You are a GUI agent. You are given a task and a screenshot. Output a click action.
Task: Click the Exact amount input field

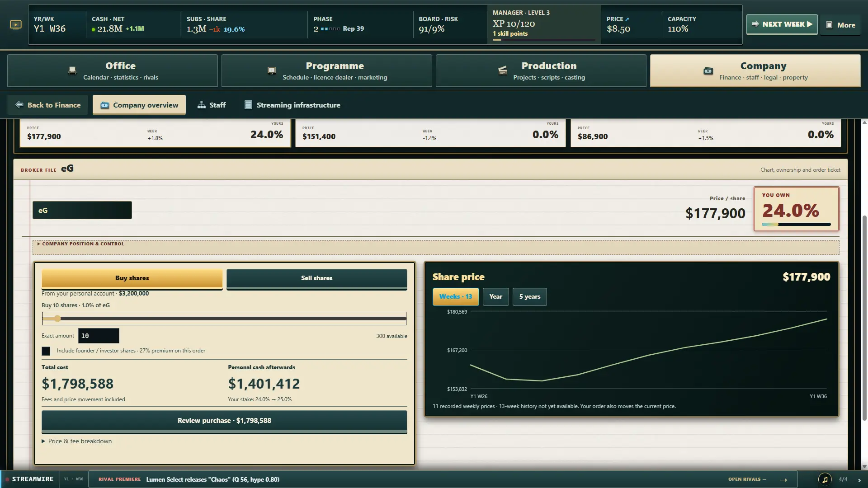(x=99, y=336)
